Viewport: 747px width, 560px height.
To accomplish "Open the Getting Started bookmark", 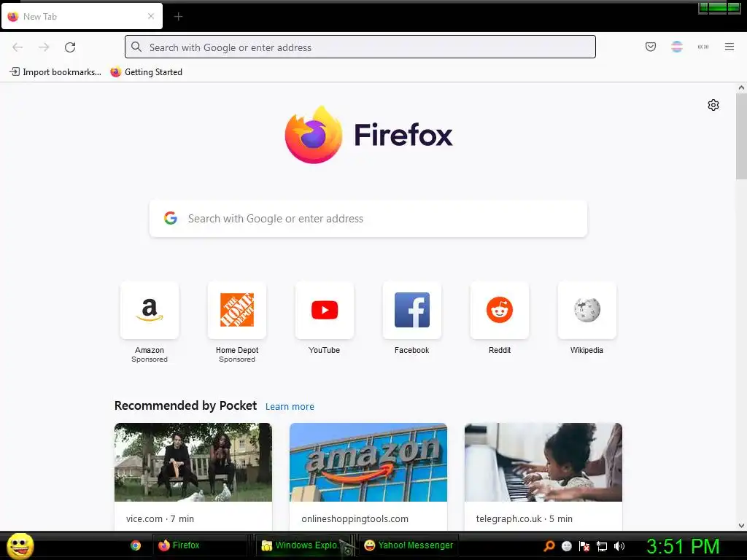I will (x=147, y=72).
